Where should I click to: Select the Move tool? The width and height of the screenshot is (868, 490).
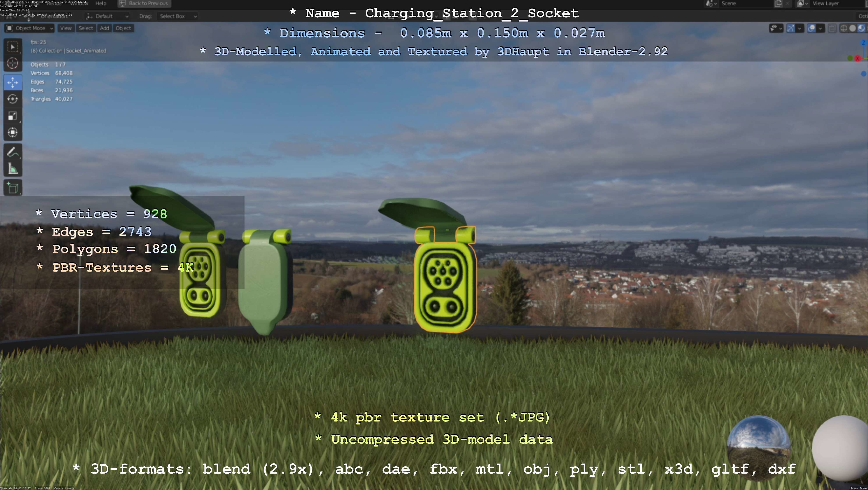coord(13,82)
